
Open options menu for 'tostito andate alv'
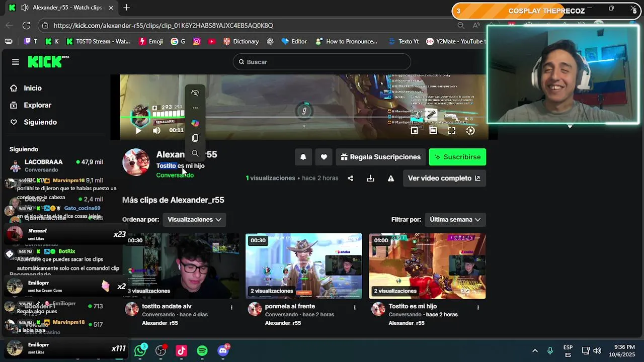point(231,307)
